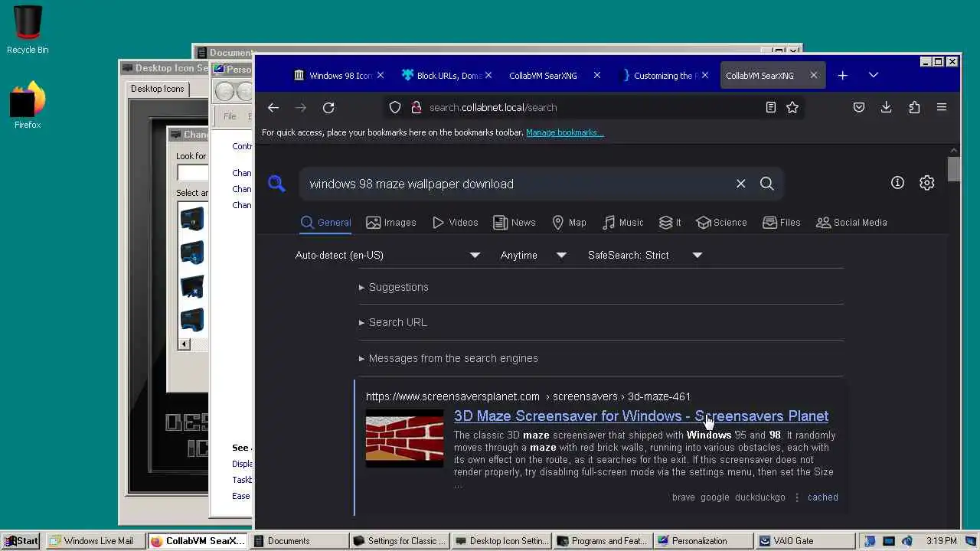The width and height of the screenshot is (980, 551).
Task: Clear the search query with X
Action: point(740,184)
